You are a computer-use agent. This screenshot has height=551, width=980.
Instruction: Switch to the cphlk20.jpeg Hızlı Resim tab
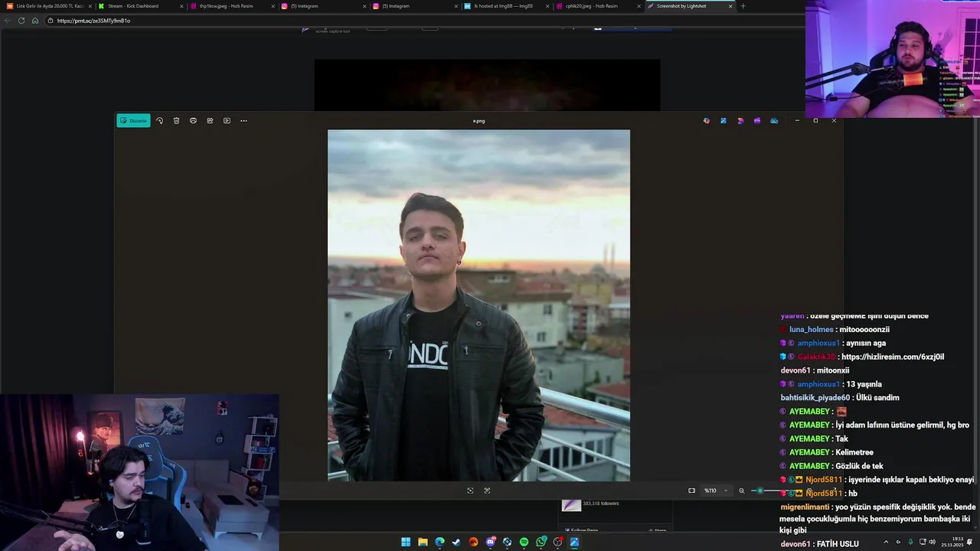point(597,6)
